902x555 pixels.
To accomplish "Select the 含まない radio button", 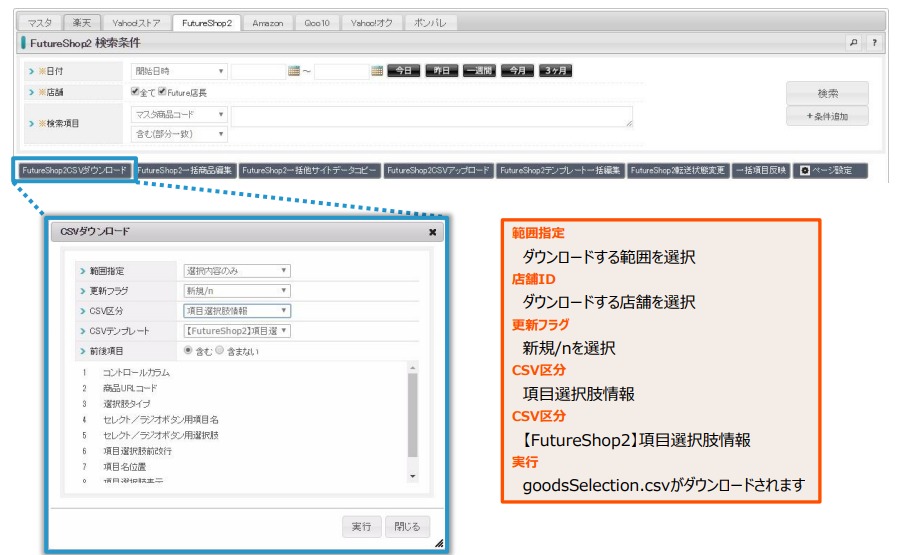I will point(219,350).
